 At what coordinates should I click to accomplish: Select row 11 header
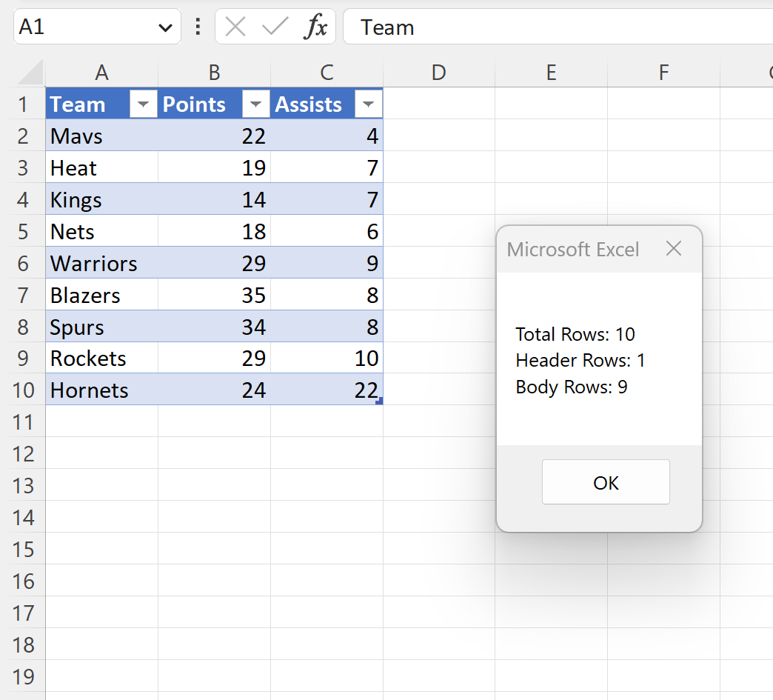point(23,422)
